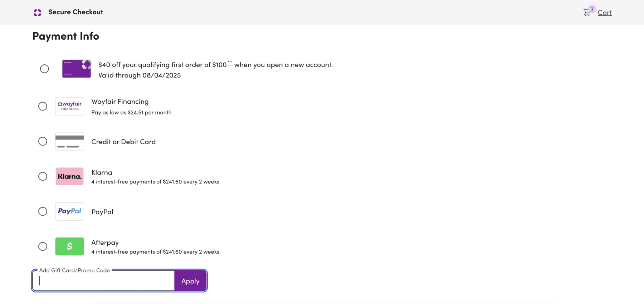644x304 pixels.
Task: Select the Afterpay payment option
Action: tap(43, 246)
